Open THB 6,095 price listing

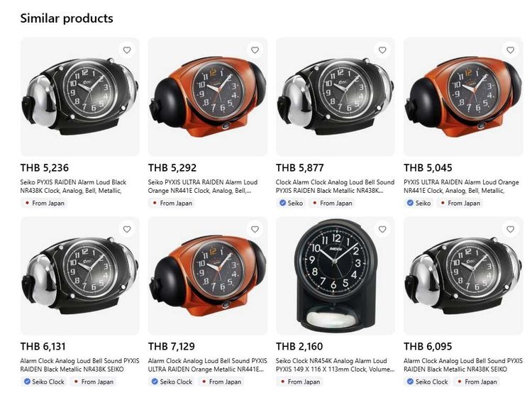[x=428, y=347]
